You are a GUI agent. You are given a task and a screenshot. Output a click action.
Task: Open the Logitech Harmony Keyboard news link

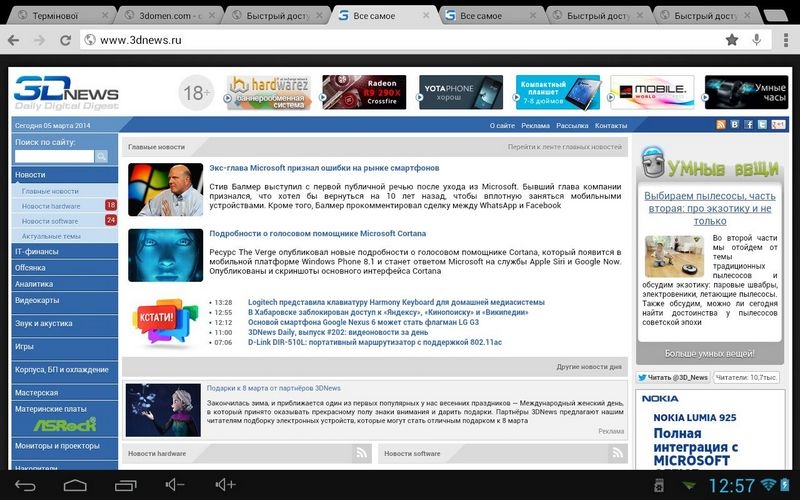coord(396,302)
